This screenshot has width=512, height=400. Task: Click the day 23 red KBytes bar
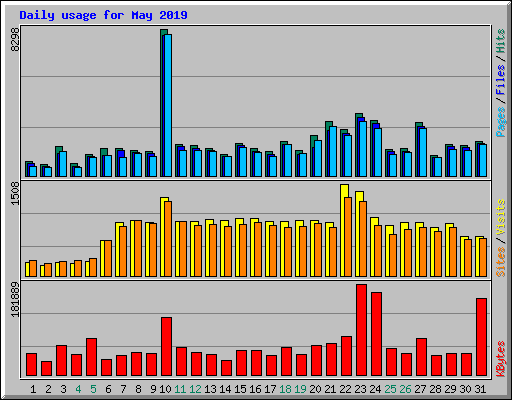[361, 330]
